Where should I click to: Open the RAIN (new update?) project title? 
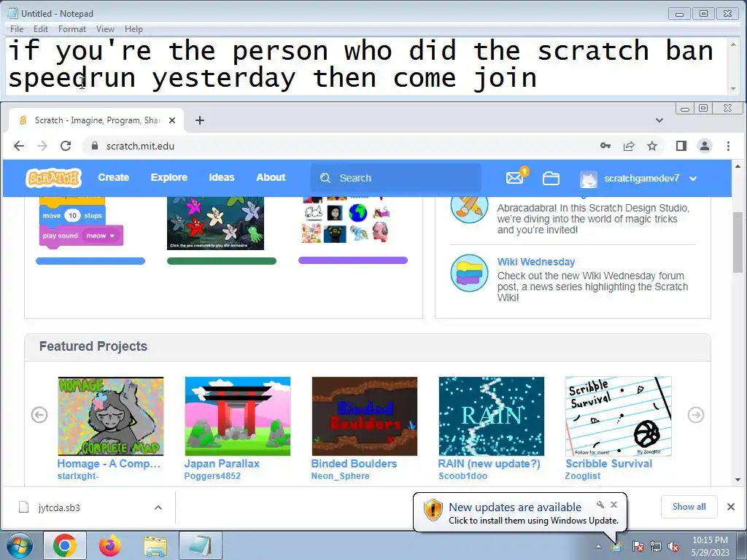[489, 464]
